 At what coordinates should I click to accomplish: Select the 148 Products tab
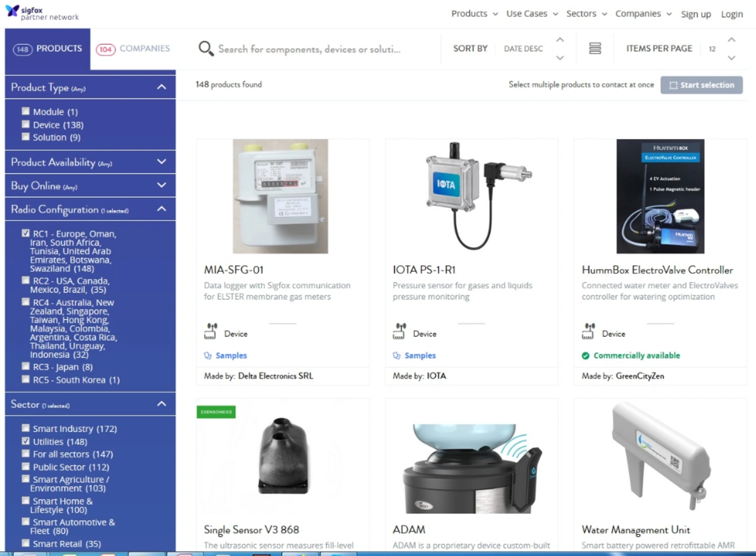[x=47, y=49]
